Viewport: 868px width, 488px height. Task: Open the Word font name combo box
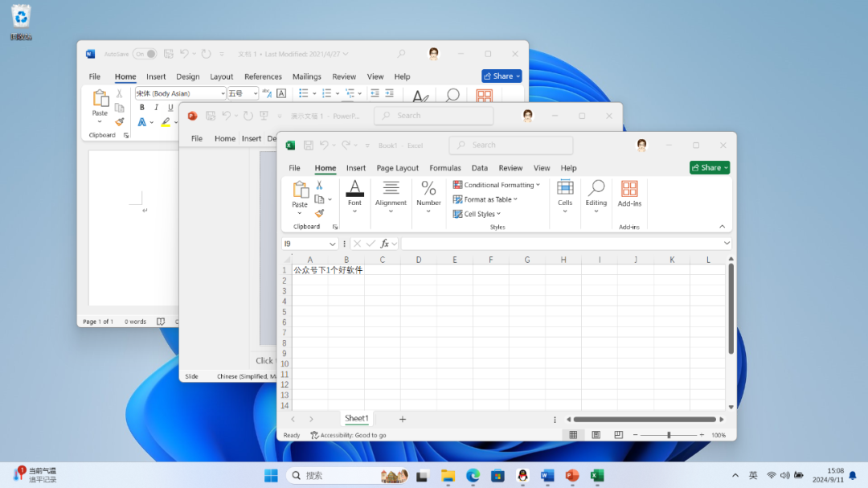click(x=180, y=94)
